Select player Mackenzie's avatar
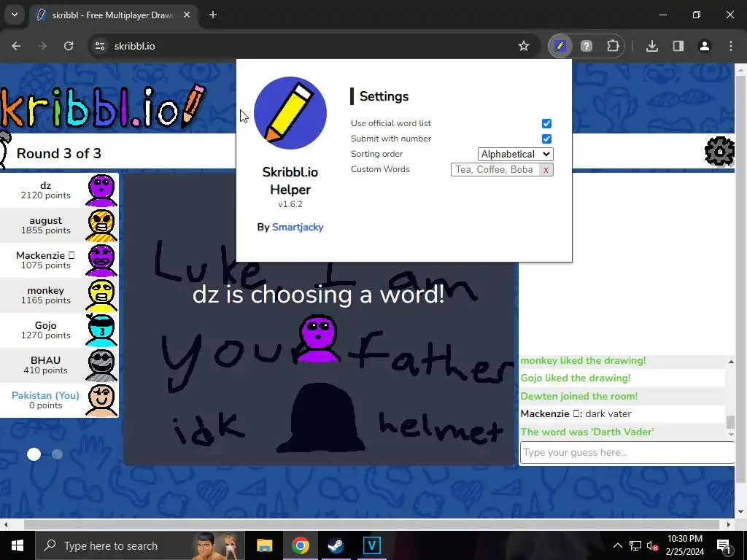 coord(101,260)
